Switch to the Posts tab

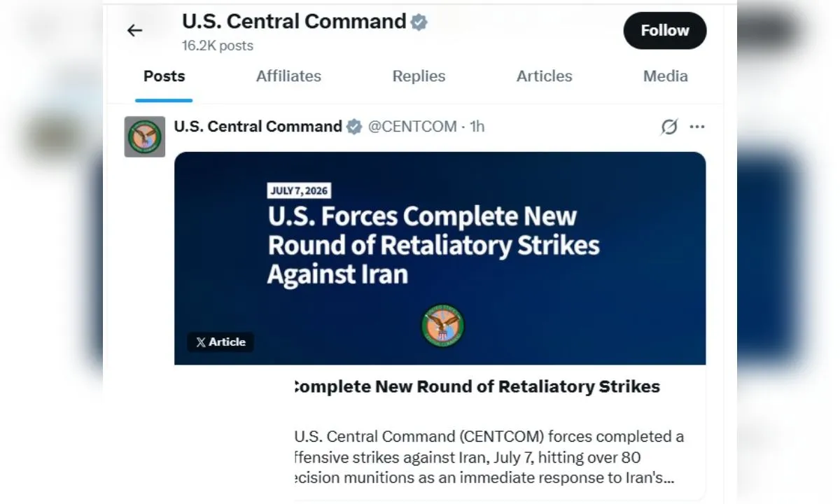coord(164,76)
